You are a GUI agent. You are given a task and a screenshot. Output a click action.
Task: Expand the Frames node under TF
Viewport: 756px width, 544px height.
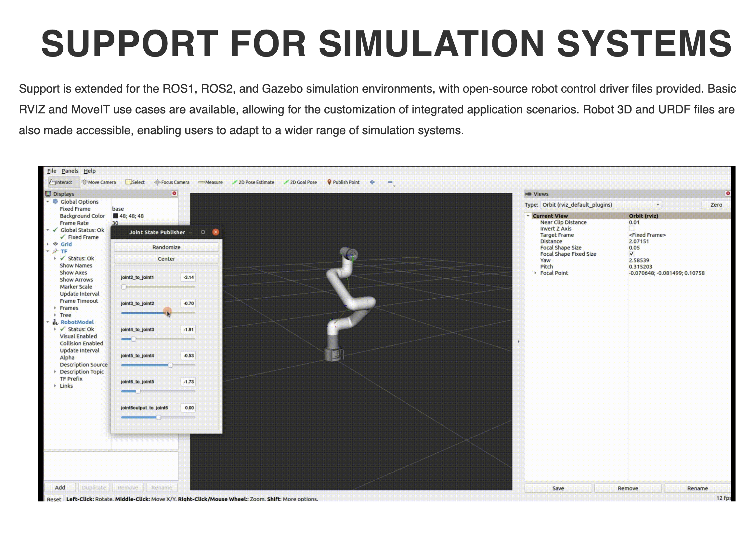coord(55,308)
